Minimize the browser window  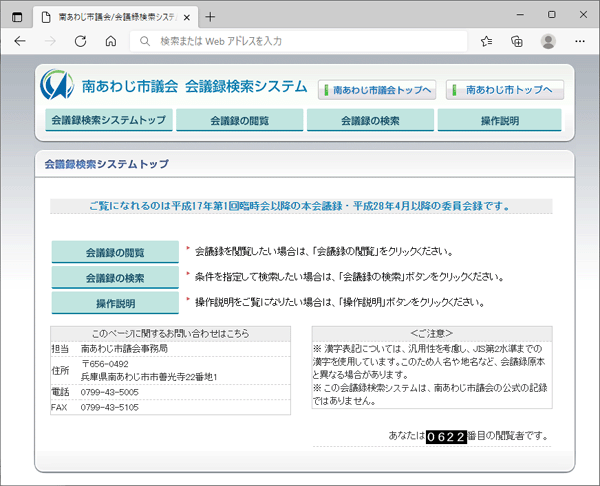point(520,15)
